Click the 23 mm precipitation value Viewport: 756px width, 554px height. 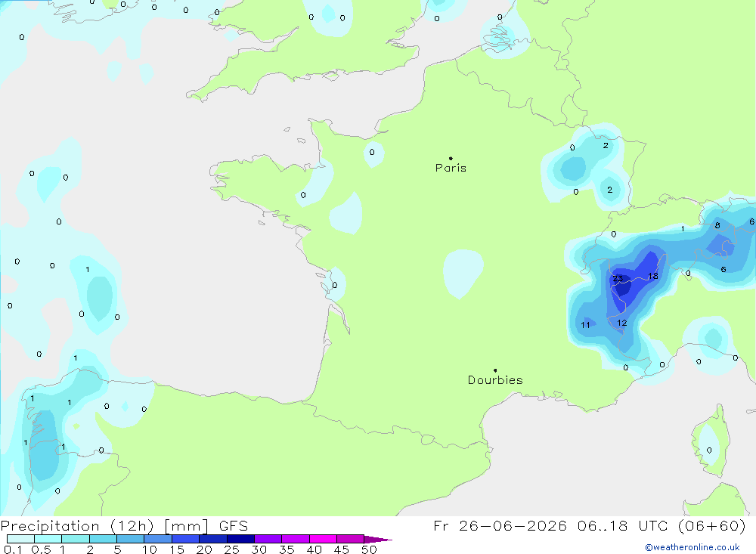click(x=618, y=278)
